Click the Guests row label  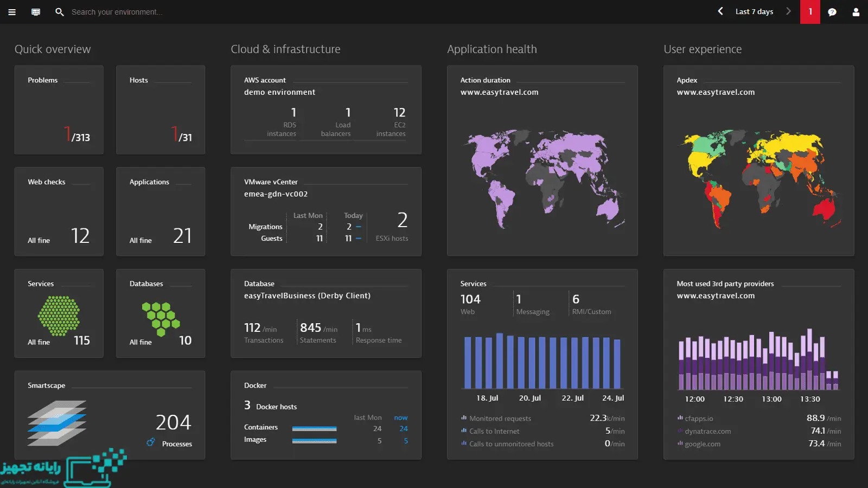point(271,238)
